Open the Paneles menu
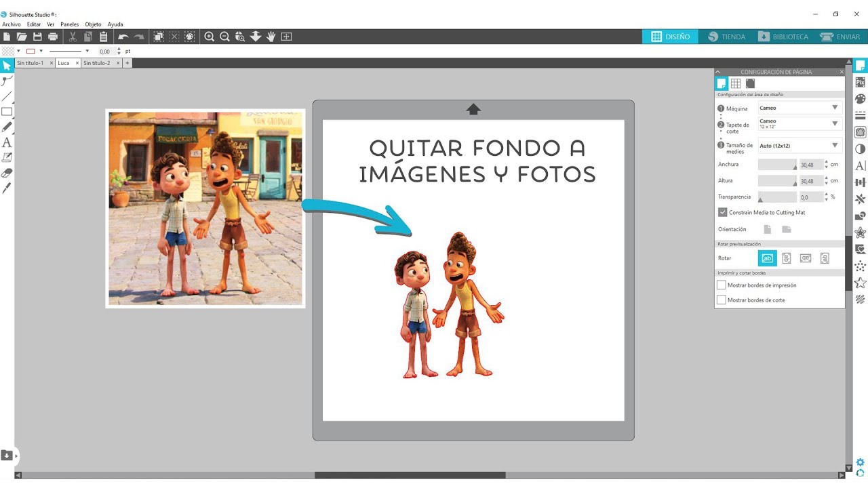The height and width of the screenshot is (488, 868). pos(70,24)
